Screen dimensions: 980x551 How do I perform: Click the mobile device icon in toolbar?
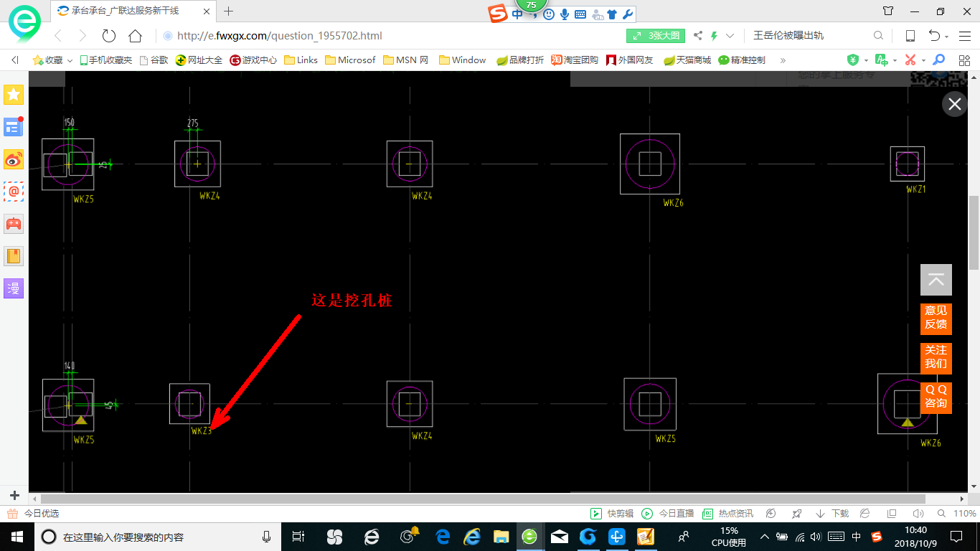click(910, 36)
